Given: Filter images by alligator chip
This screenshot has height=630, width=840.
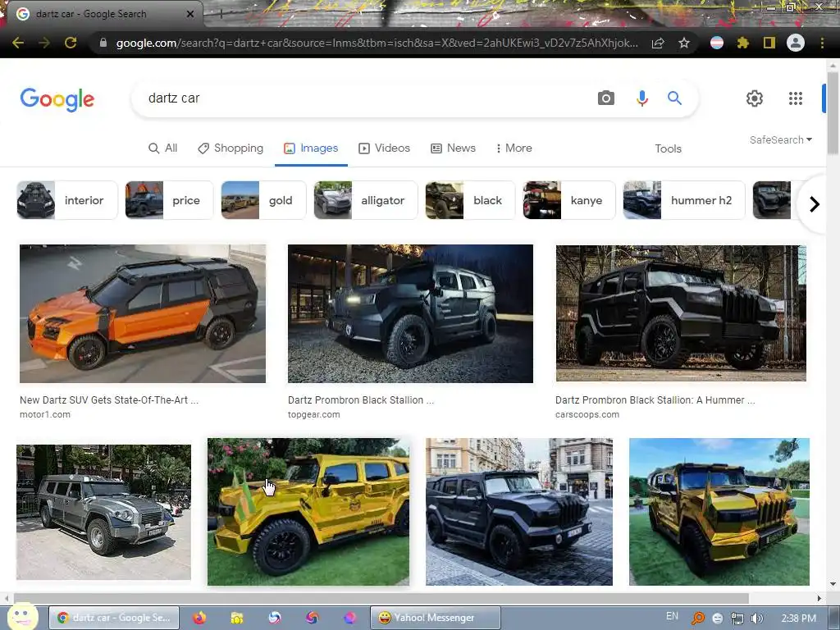Looking at the screenshot, I should [365, 200].
